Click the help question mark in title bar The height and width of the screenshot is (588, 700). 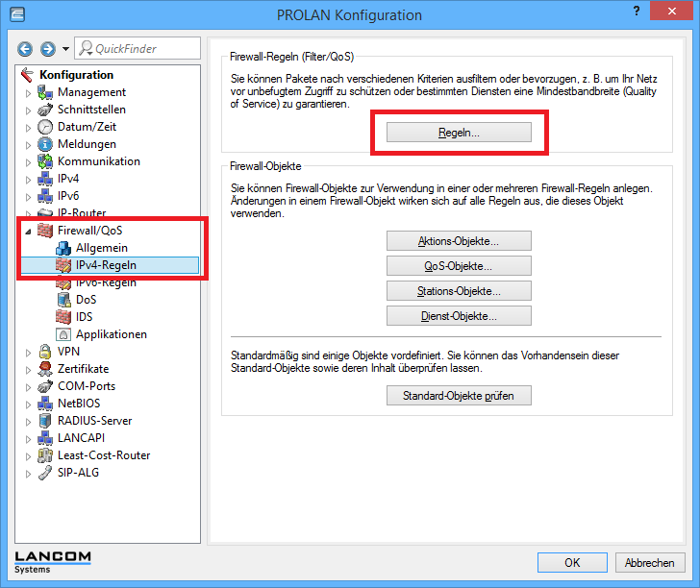click(637, 11)
